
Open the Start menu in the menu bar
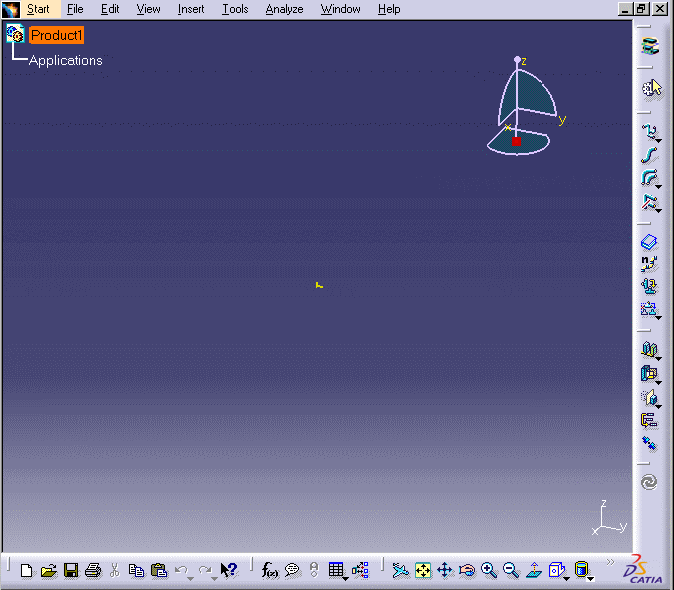38,9
